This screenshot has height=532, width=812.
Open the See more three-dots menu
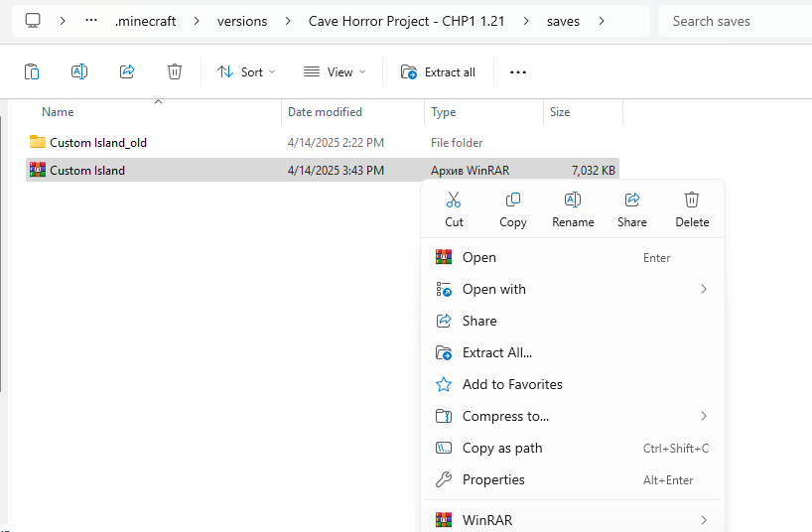[x=517, y=71]
